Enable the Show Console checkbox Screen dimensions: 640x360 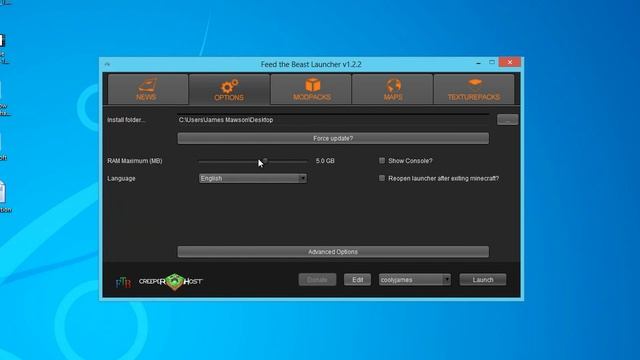click(x=382, y=161)
